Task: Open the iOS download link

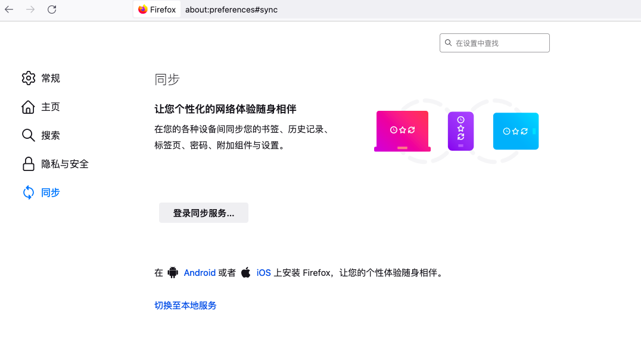Action: [264, 273]
